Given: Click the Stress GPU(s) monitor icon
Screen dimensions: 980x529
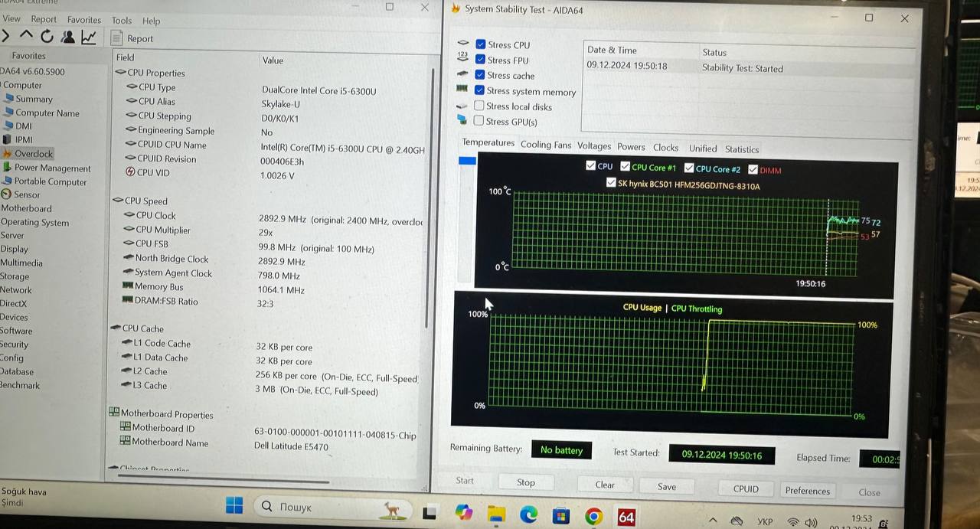Looking at the screenshot, I should tap(462, 120).
